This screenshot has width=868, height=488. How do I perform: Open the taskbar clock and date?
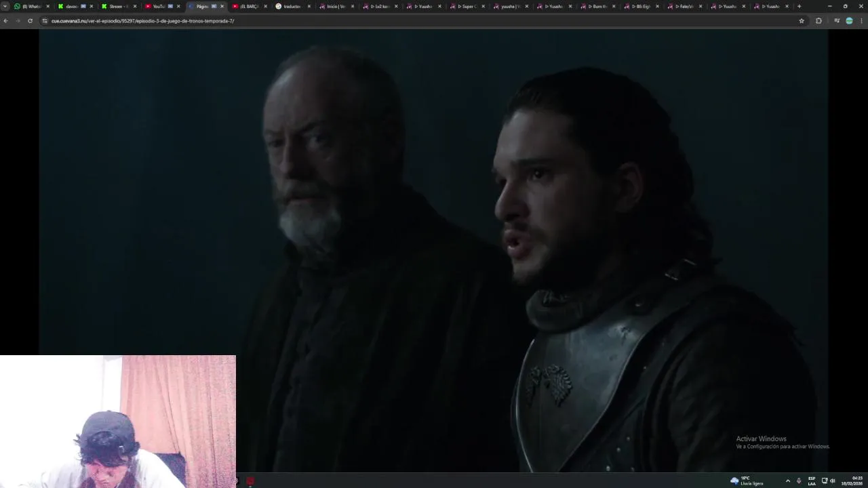852,481
